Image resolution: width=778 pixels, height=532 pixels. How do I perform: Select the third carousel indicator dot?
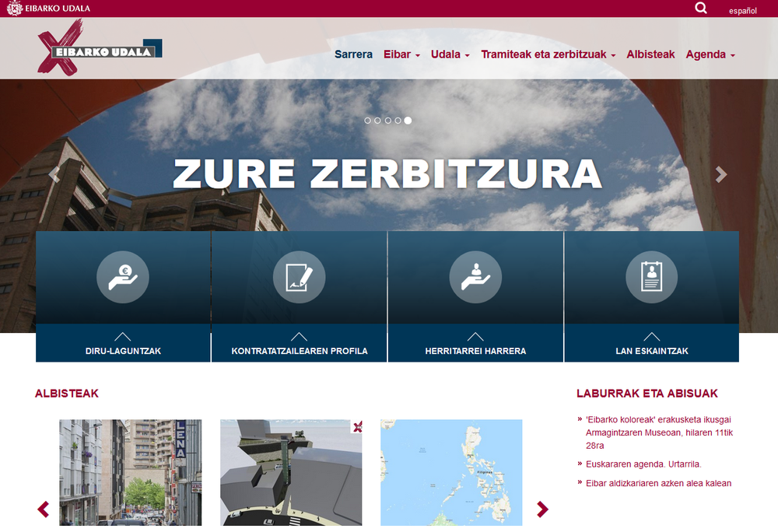pyautogui.click(x=388, y=121)
